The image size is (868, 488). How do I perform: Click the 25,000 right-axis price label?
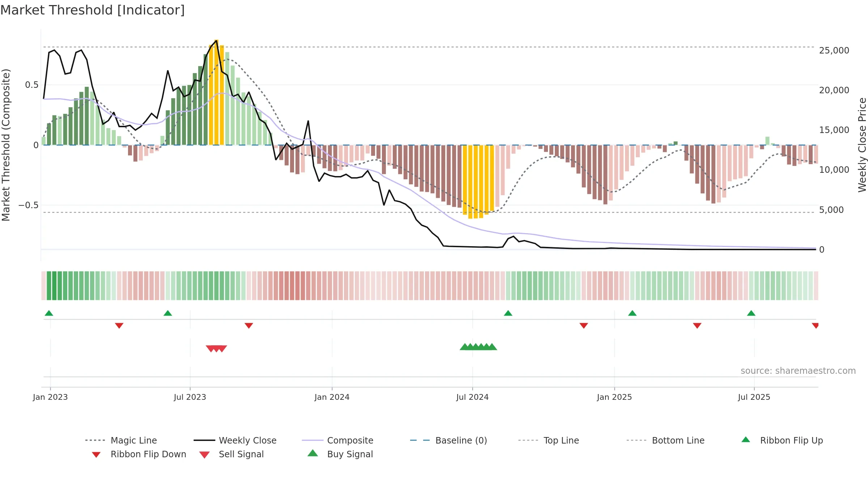pyautogui.click(x=834, y=51)
